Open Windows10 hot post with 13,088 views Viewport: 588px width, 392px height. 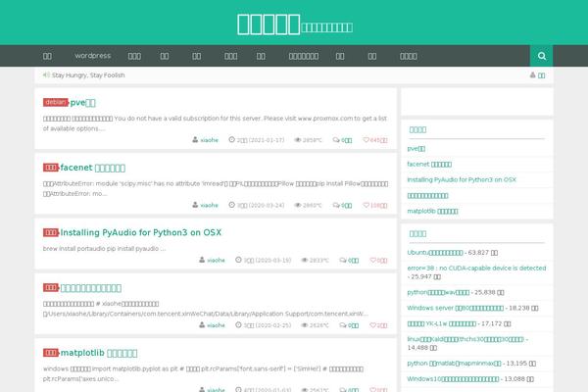453,379
